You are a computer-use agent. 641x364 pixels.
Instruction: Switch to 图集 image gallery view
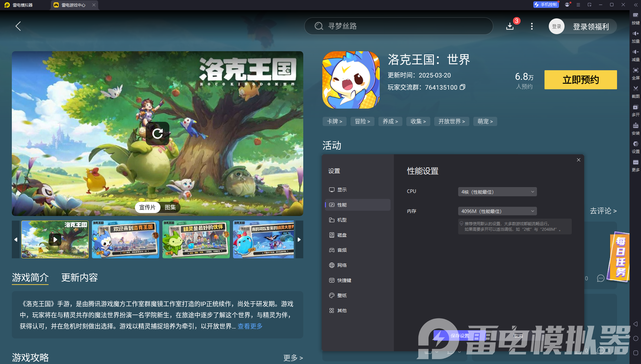(x=171, y=207)
